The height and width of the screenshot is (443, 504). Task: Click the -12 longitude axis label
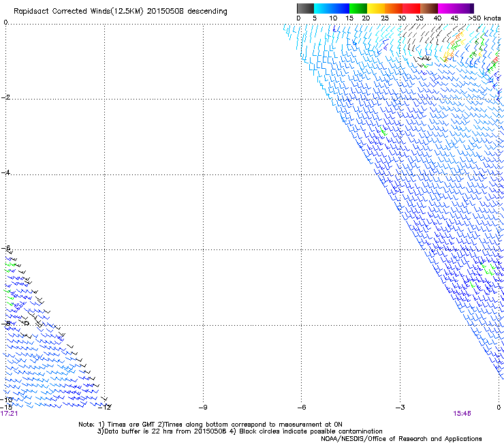104,408
